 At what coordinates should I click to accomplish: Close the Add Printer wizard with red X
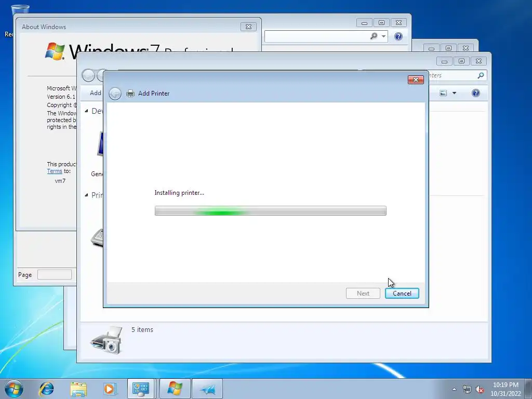416,79
